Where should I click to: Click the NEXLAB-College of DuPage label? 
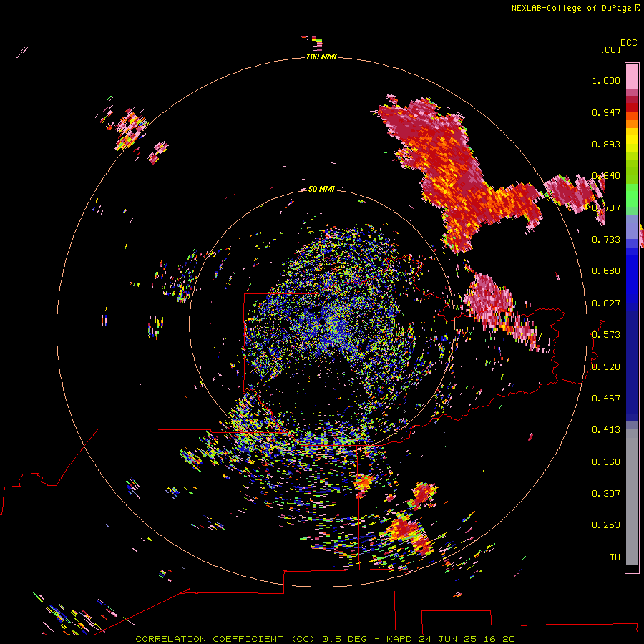click(571, 8)
